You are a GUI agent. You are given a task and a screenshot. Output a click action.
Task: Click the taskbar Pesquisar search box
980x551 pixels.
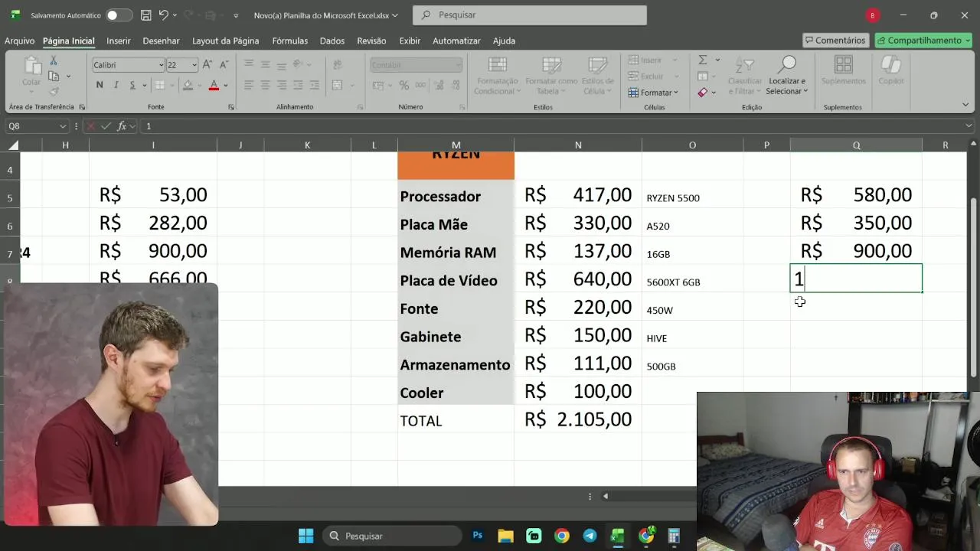[x=392, y=536]
